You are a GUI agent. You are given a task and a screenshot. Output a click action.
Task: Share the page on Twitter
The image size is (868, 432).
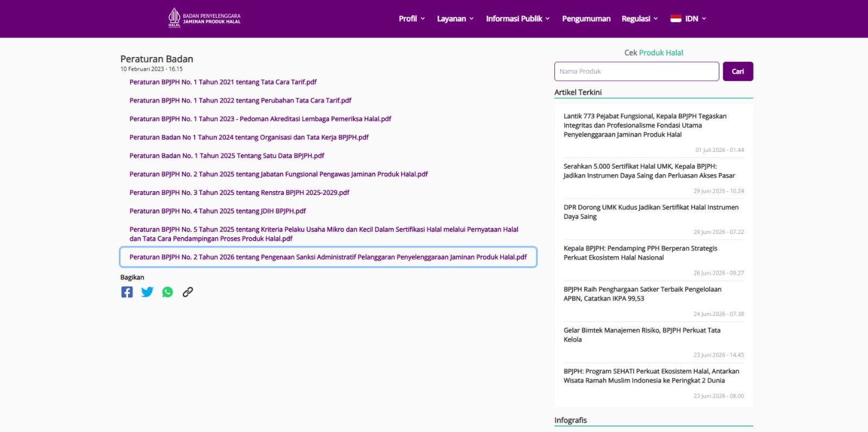147,292
